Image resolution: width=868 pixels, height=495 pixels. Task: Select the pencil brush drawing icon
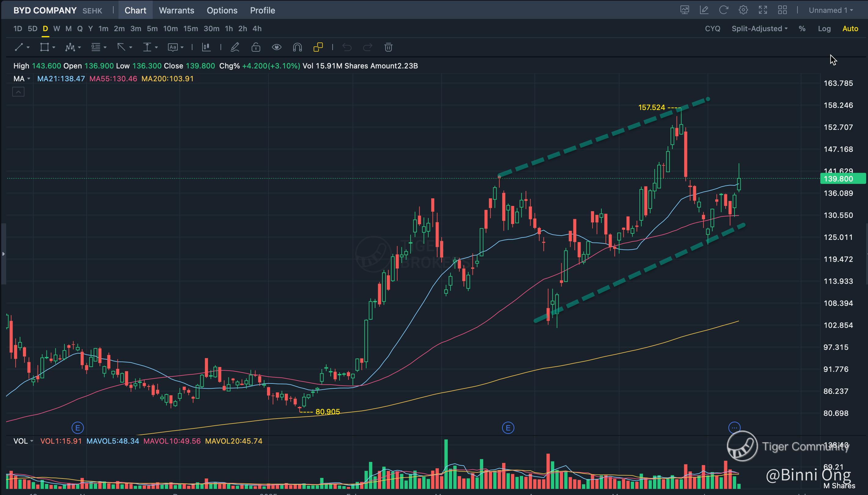(235, 47)
